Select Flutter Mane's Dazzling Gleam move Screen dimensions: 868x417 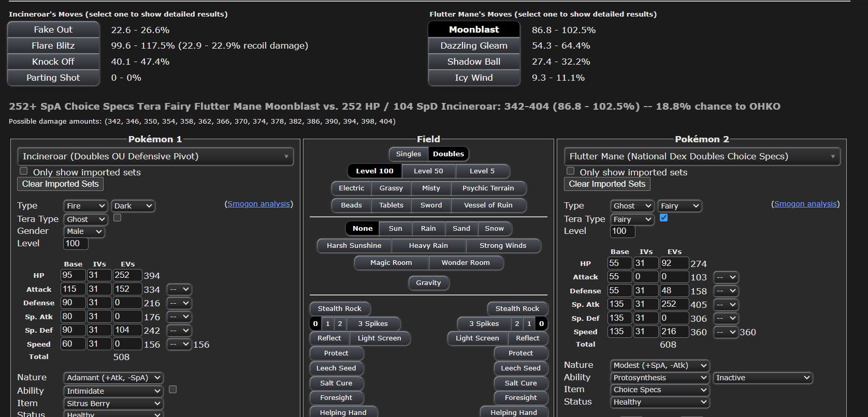coord(474,46)
